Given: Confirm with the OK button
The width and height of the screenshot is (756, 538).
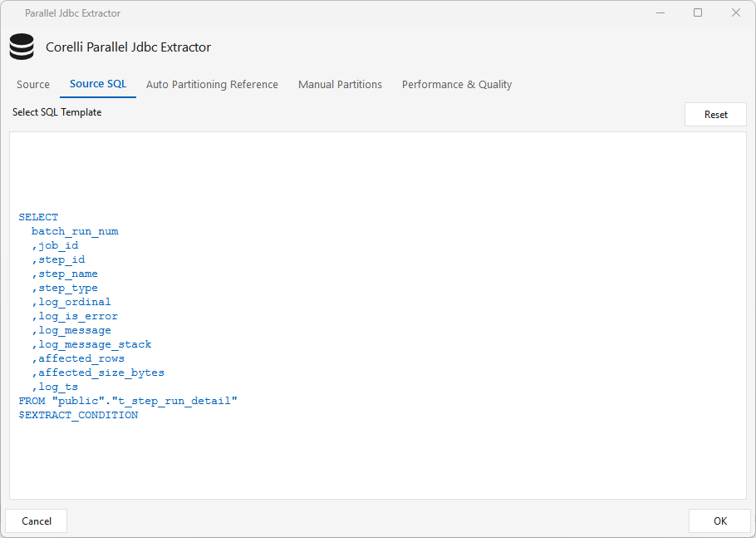Looking at the screenshot, I should (x=719, y=521).
